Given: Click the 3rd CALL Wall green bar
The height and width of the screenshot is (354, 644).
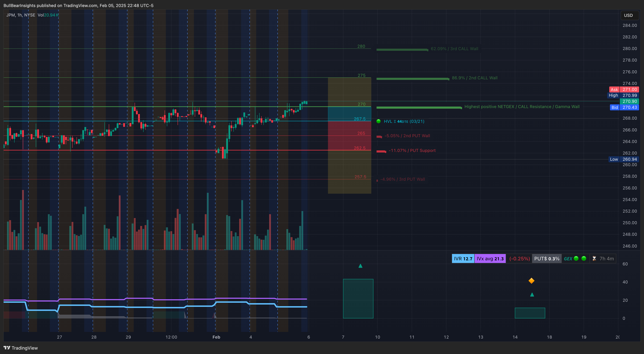Looking at the screenshot, I should coord(402,50).
